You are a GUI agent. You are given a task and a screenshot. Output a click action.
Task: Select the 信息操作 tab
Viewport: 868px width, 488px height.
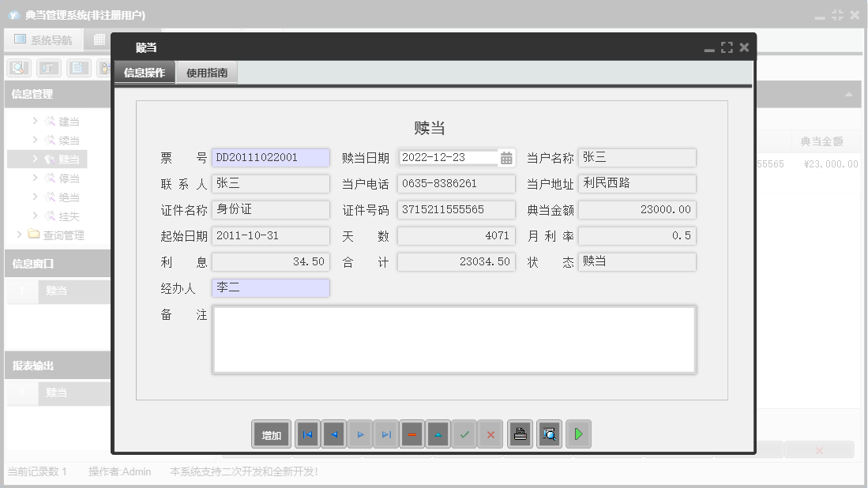click(x=145, y=73)
